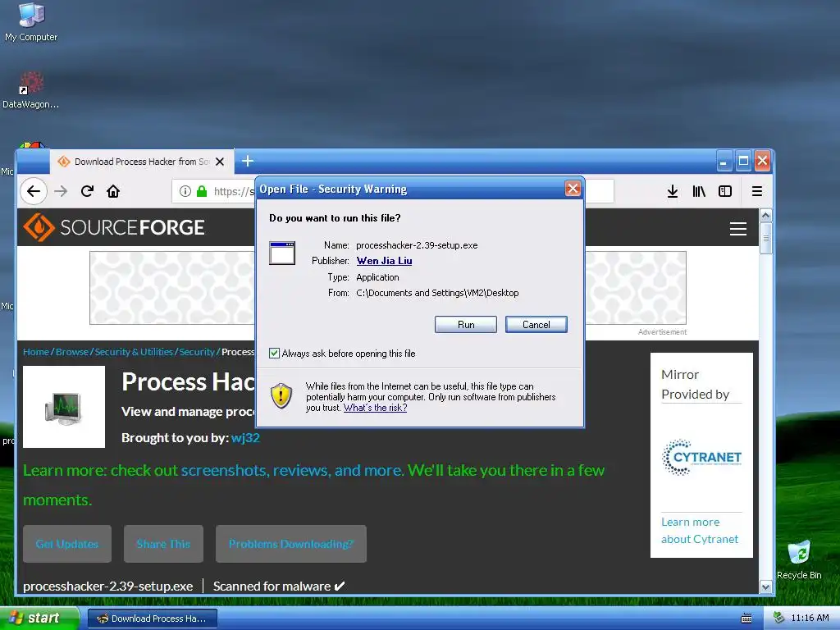
Task: Click the page scrollbar up arrow
Action: pos(766,216)
